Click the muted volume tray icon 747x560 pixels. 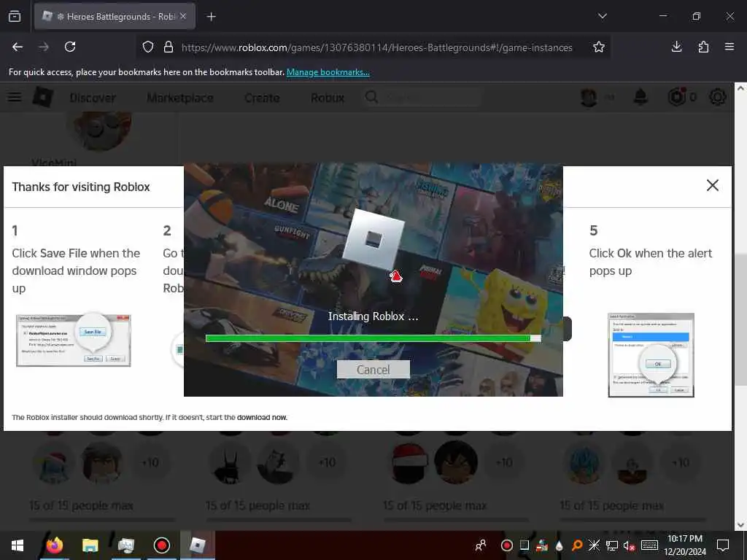[629, 545]
